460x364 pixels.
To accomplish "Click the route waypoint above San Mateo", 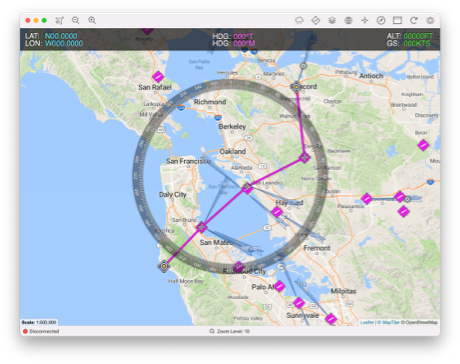I will pyautogui.click(x=201, y=228).
